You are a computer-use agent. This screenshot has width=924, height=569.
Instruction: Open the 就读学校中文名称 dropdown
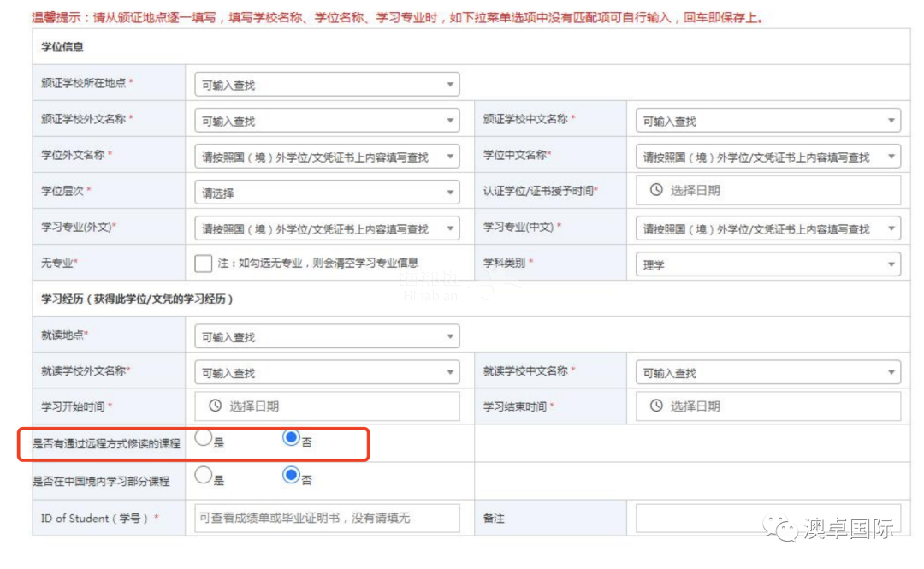(x=767, y=373)
